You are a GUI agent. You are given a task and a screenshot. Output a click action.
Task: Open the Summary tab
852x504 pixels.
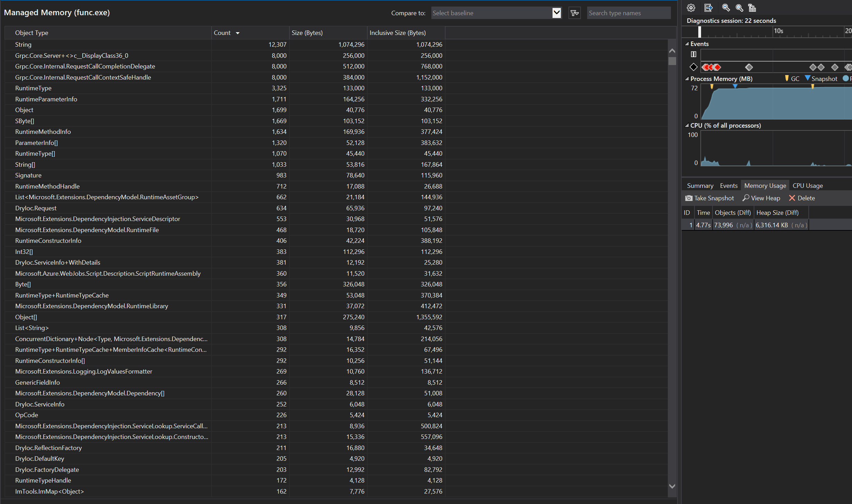(x=700, y=185)
